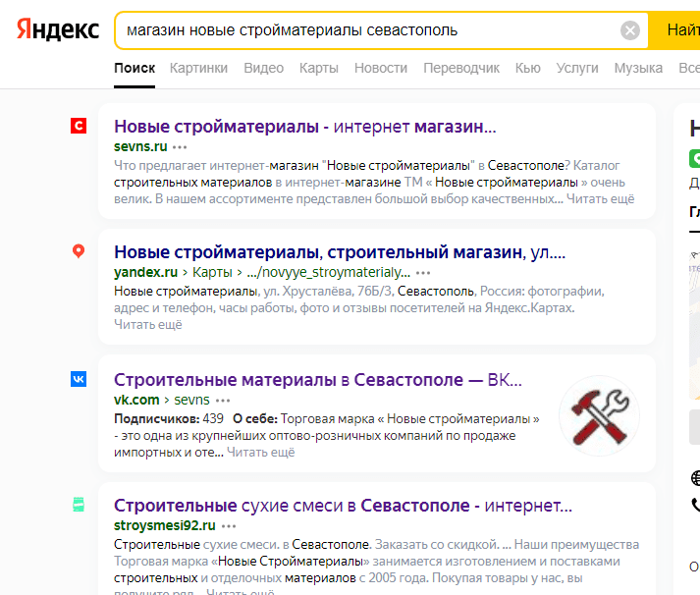Click the green stroysmesi92.ru favicon

coord(79,505)
